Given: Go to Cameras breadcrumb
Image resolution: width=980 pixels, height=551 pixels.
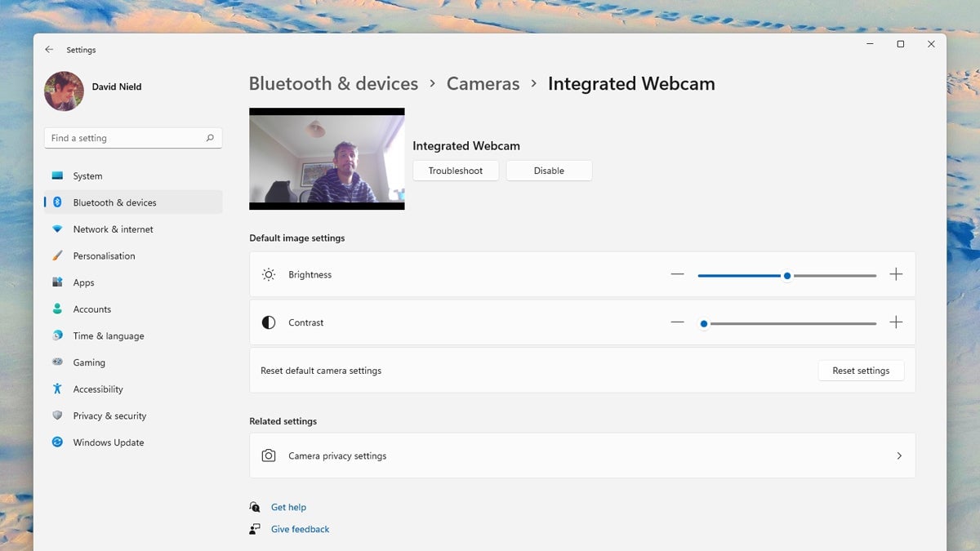Looking at the screenshot, I should point(483,84).
